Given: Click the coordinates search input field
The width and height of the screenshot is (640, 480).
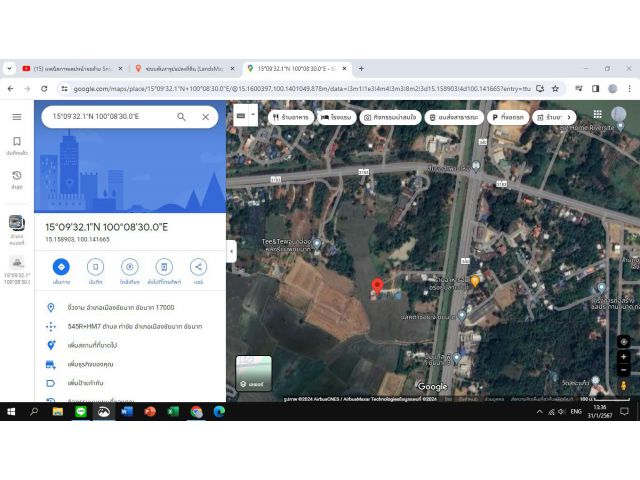Looking at the screenshot, I should tap(110, 117).
